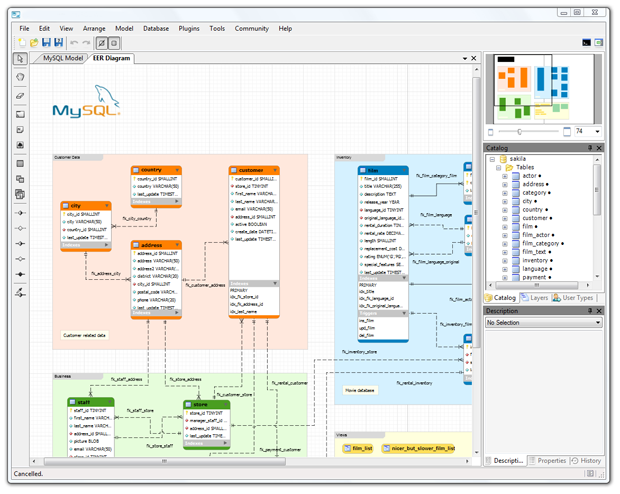Viewport: 620px width, 494px height.
Task: Expand the address table Indexes section
Action: (x=177, y=312)
